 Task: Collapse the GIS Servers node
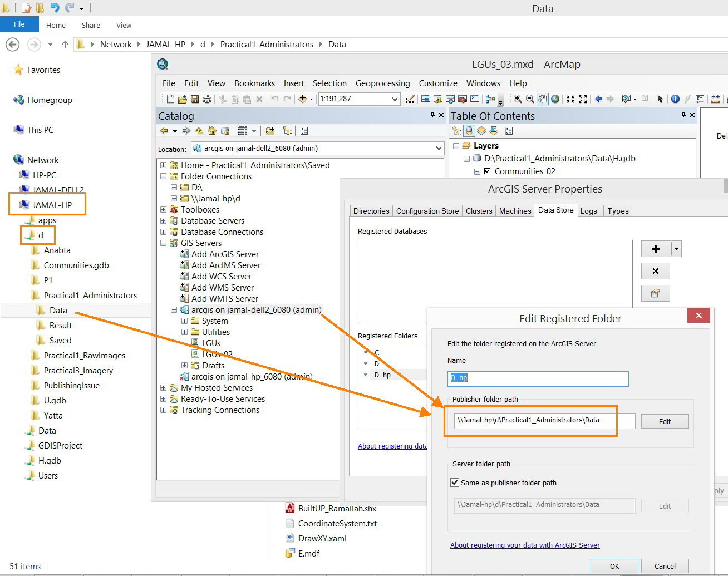[163, 243]
